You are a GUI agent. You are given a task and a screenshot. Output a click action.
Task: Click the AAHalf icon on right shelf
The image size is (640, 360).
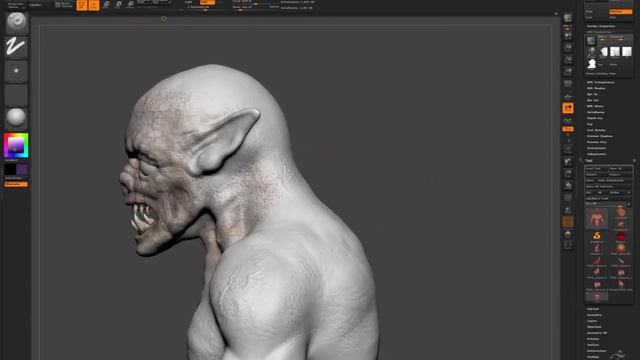[568, 72]
